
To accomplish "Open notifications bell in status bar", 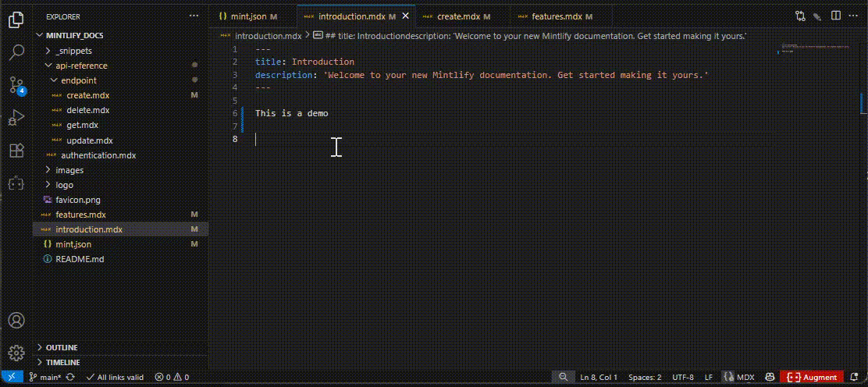I will 854,377.
